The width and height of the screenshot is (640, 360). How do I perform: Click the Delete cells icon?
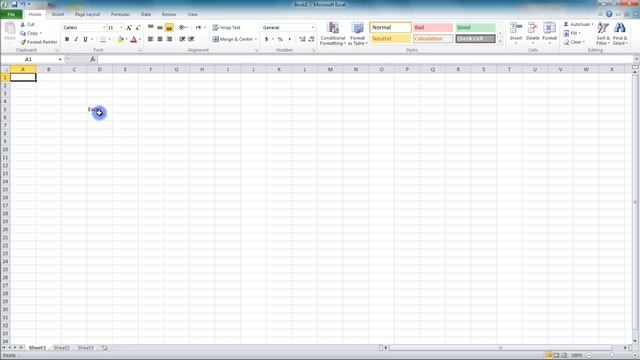coord(533,29)
